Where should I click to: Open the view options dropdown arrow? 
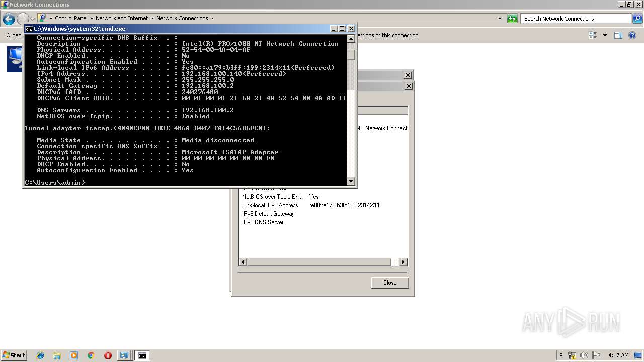tap(605, 35)
